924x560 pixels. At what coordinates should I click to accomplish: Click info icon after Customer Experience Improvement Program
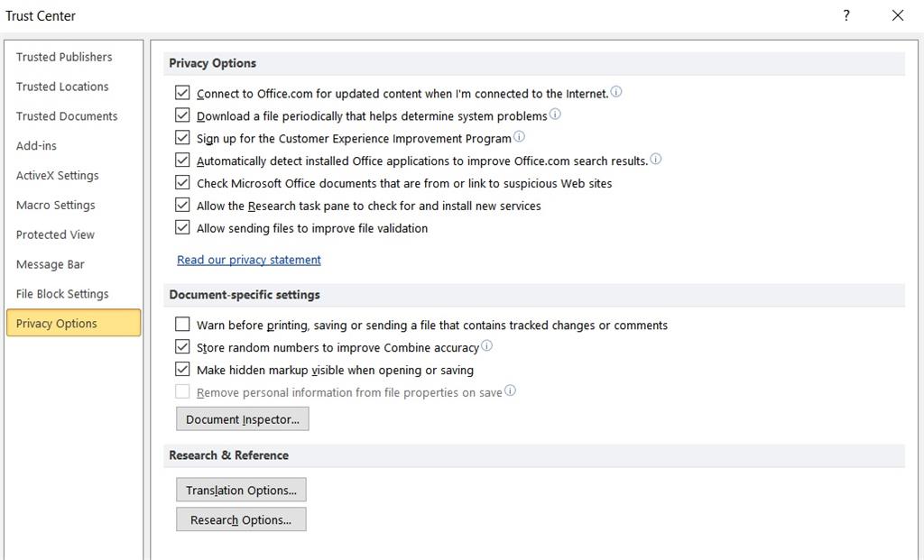pyautogui.click(x=519, y=136)
